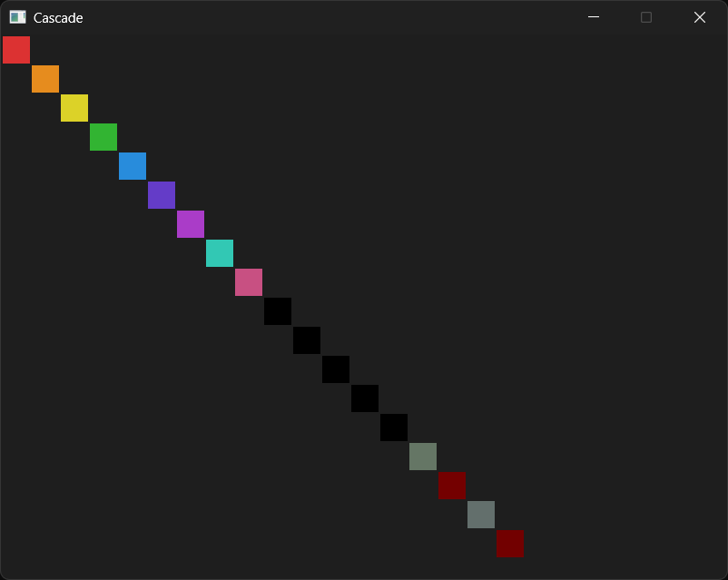The width and height of the screenshot is (728, 580).
Task: Click the black square adjacent to pink square
Action: 278,311
